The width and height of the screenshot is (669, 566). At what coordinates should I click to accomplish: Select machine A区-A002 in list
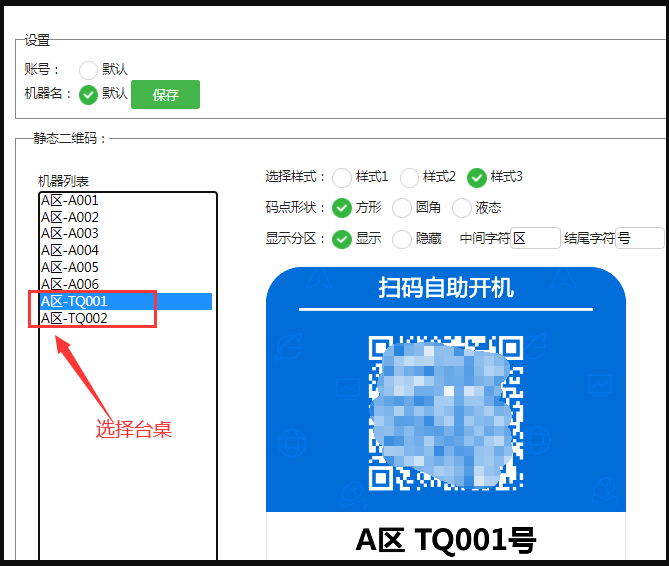click(x=126, y=217)
